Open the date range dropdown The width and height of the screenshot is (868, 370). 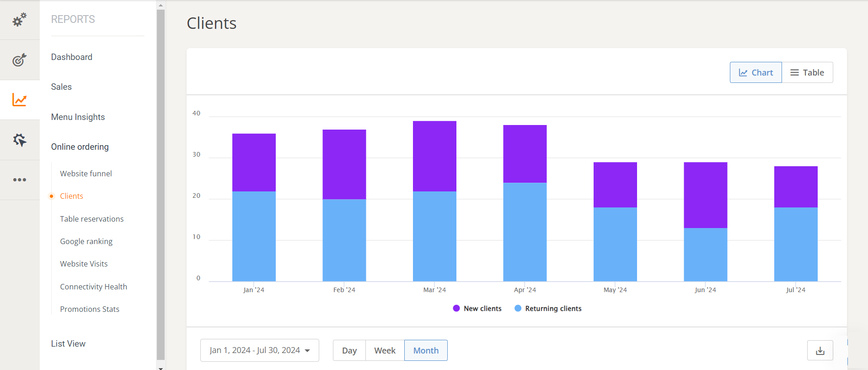(x=259, y=350)
